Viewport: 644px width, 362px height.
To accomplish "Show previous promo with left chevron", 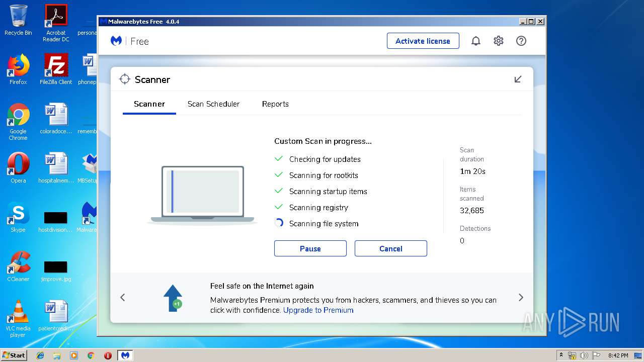I will click(x=123, y=298).
